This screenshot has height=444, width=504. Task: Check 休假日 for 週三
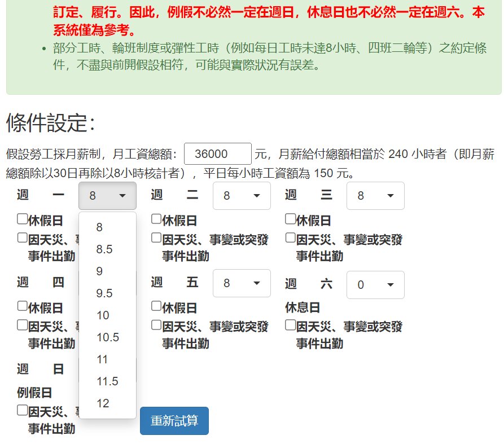(290, 219)
